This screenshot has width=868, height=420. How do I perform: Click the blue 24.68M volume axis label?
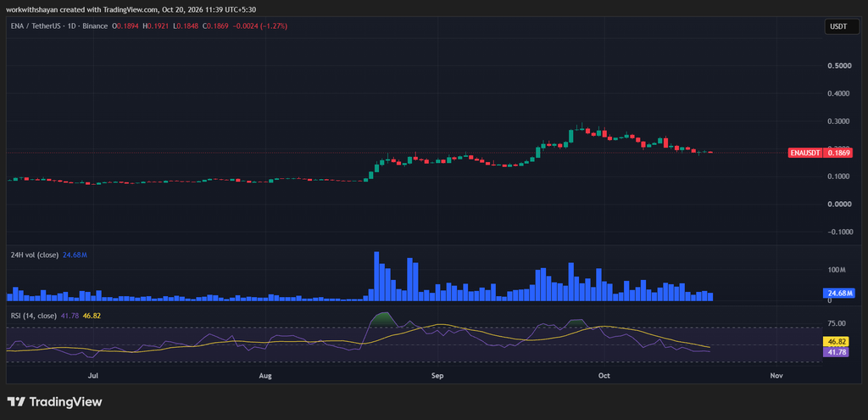(840, 293)
